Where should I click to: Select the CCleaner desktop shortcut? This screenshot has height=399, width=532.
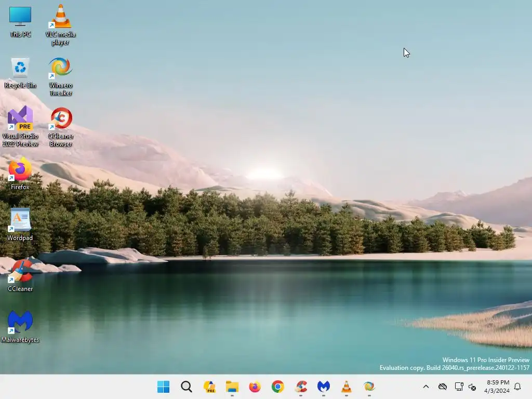[20, 275]
